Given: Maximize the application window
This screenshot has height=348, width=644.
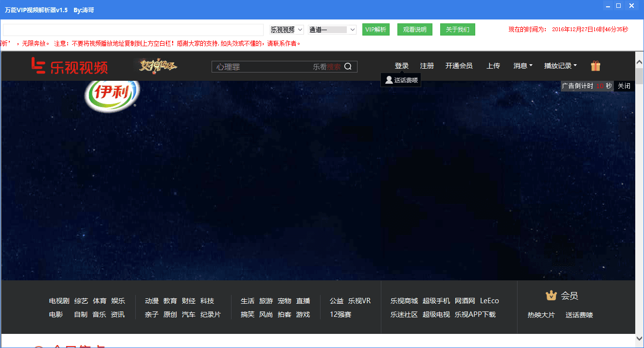Looking at the screenshot, I should (619, 6).
